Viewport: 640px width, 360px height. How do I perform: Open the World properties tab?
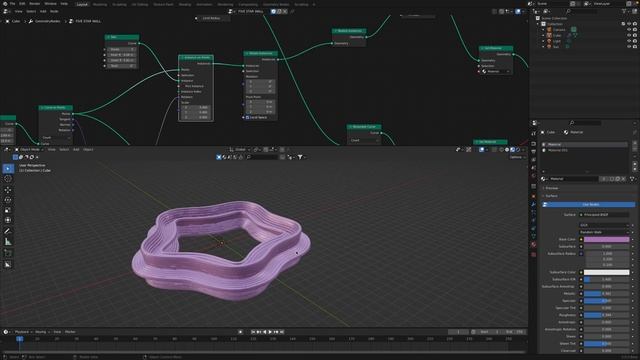click(x=533, y=176)
